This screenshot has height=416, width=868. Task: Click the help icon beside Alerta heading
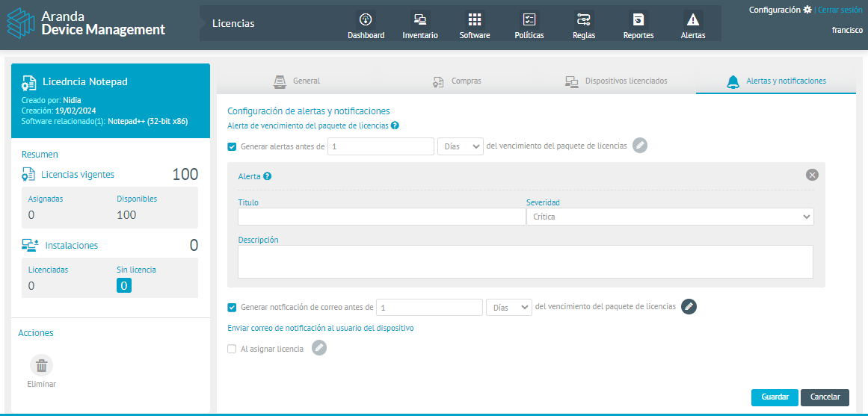pyautogui.click(x=268, y=176)
